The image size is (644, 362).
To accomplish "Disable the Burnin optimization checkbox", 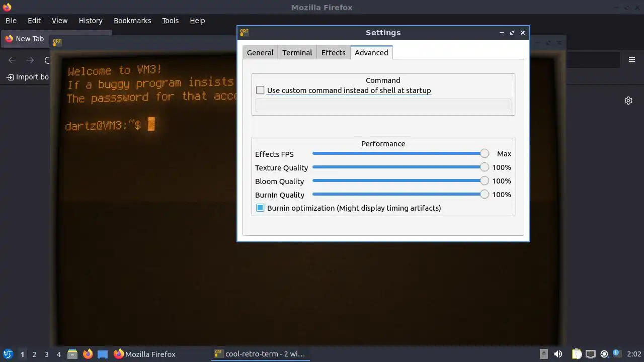I will point(260,208).
